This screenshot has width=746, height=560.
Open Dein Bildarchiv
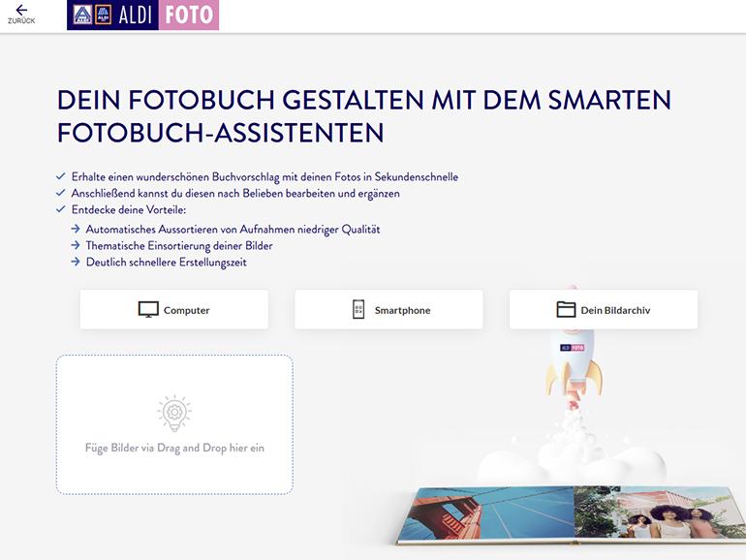click(x=604, y=310)
